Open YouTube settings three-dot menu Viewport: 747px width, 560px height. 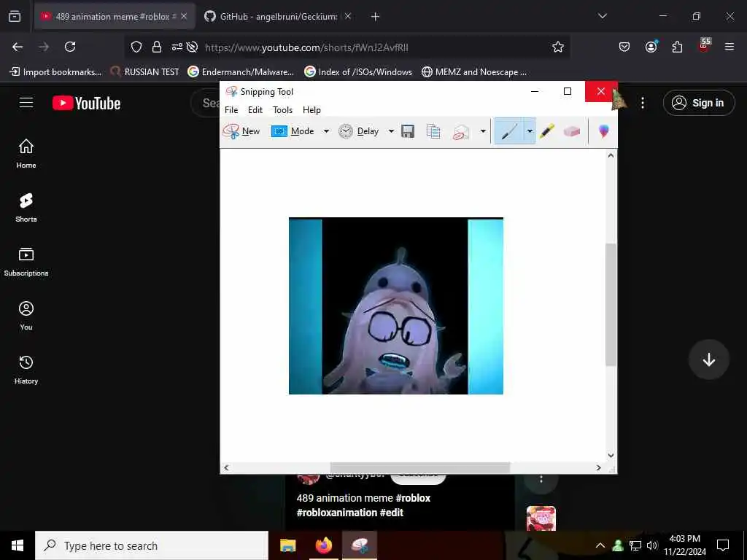[643, 103]
